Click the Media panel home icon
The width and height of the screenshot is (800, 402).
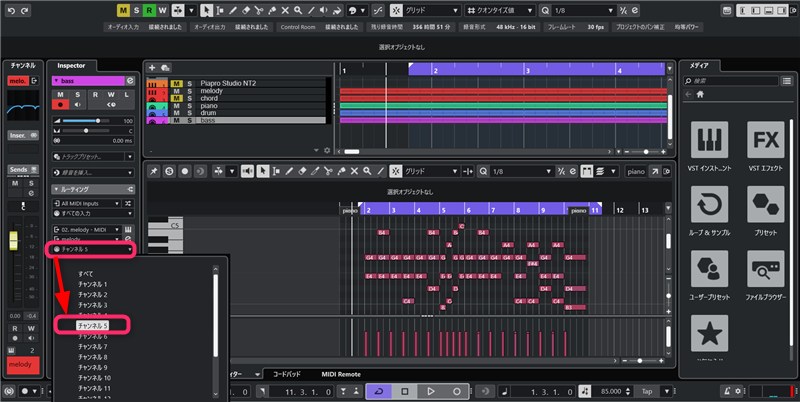click(700, 94)
